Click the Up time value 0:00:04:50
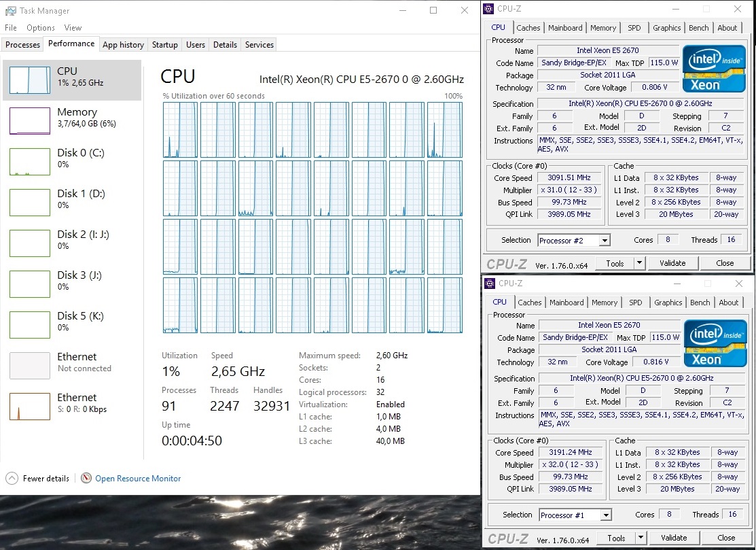This screenshot has height=550, width=756. tap(192, 441)
